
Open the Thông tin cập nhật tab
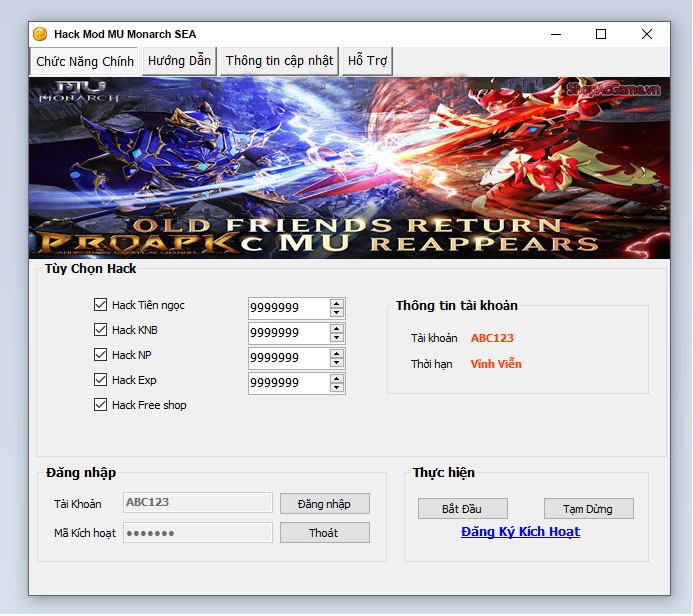click(x=279, y=61)
